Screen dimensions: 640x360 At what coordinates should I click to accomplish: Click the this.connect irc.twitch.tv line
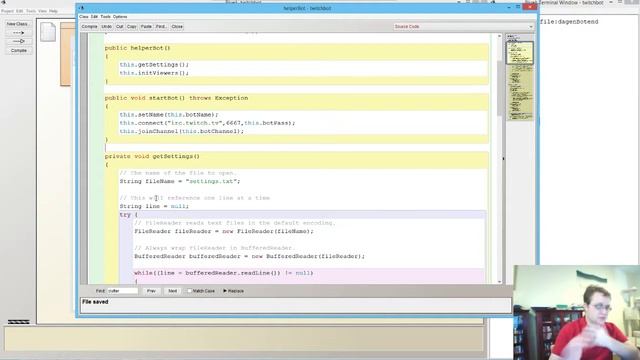207,123
